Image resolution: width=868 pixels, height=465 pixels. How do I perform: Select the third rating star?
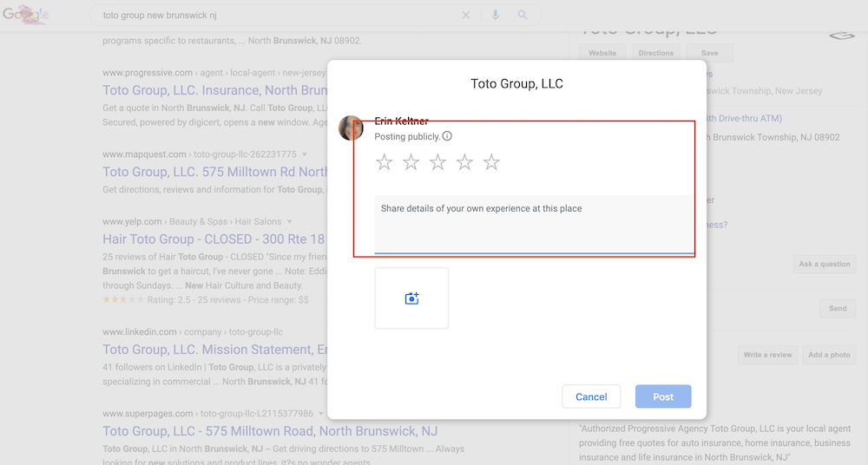pyautogui.click(x=437, y=162)
